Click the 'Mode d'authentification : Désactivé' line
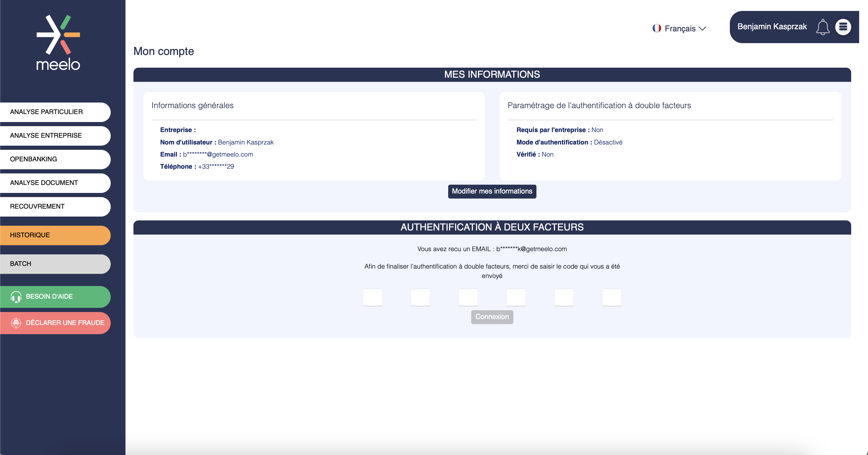 point(570,142)
